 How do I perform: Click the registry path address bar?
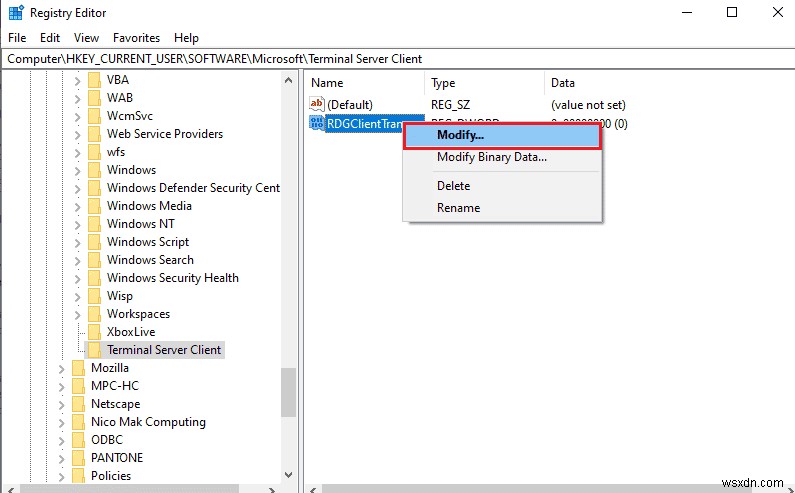pos(398,59)
